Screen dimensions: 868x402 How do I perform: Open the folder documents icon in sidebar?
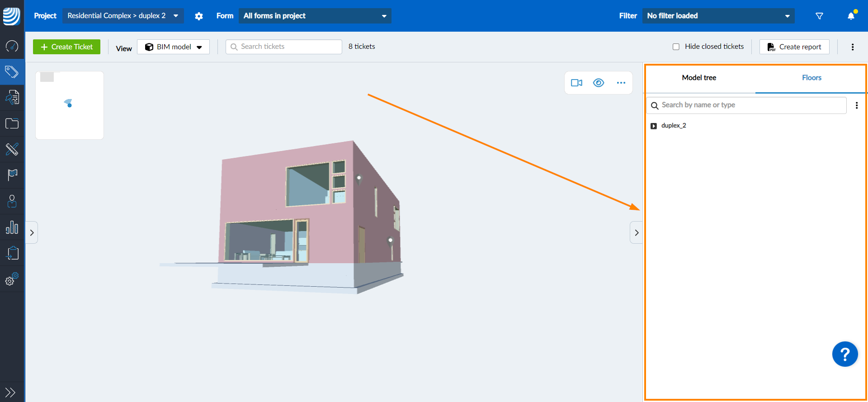12,123
